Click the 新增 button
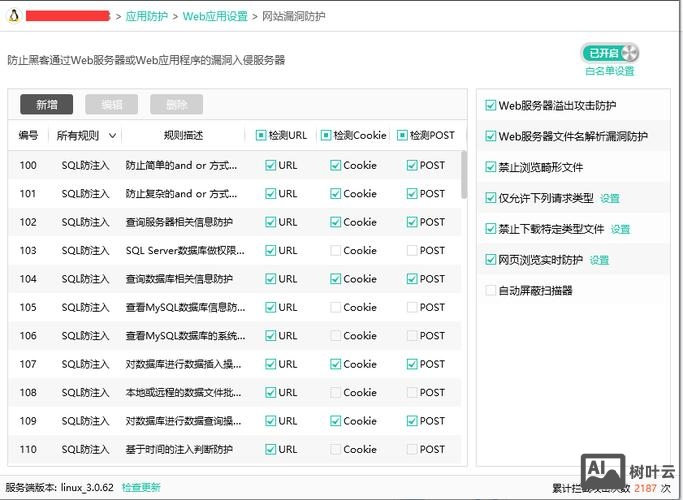Viewport: 683px width, 500px height. [47, 105]
